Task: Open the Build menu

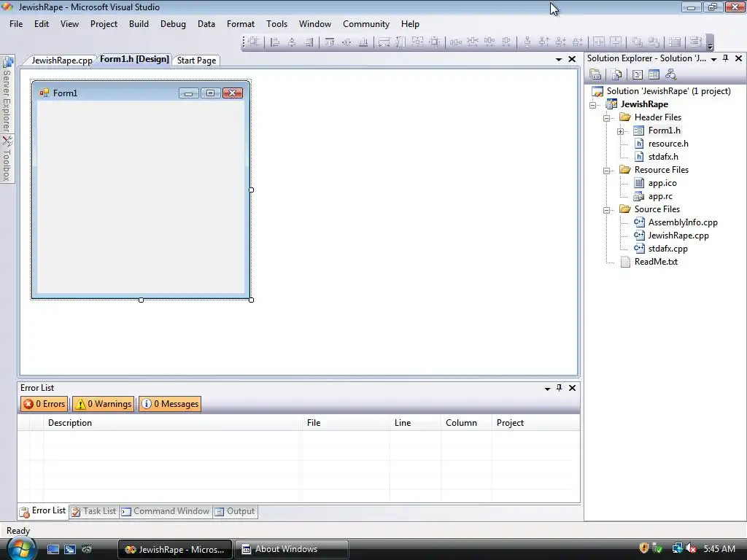Action: [139, 24]
